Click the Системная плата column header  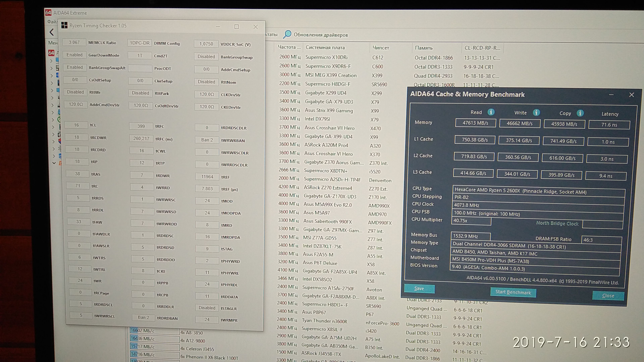[325, 47]
